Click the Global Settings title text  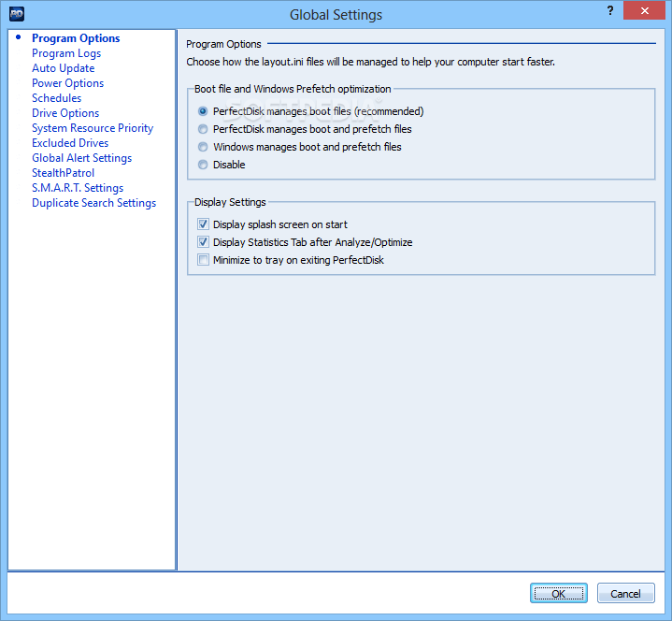pos(336,15)
